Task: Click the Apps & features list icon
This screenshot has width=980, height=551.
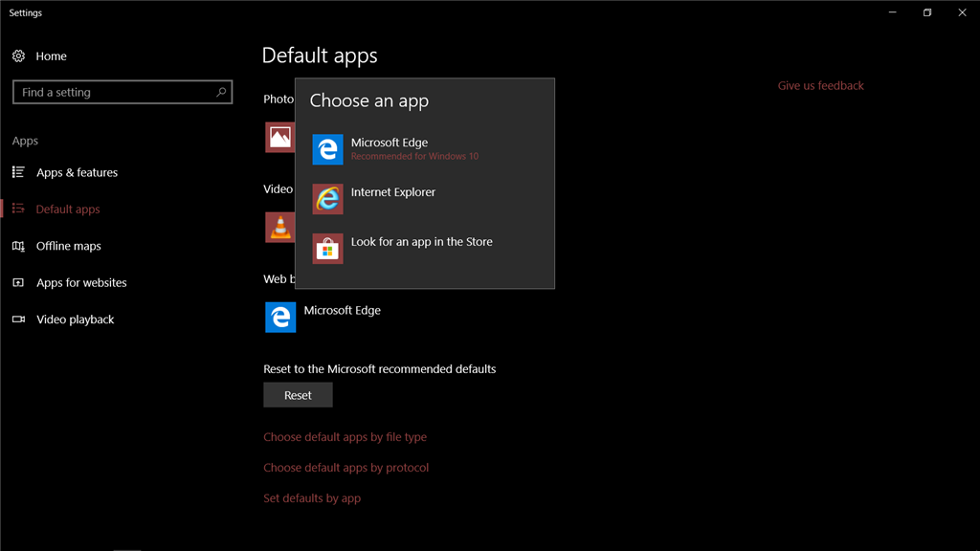Action: [x=19, y=172]
